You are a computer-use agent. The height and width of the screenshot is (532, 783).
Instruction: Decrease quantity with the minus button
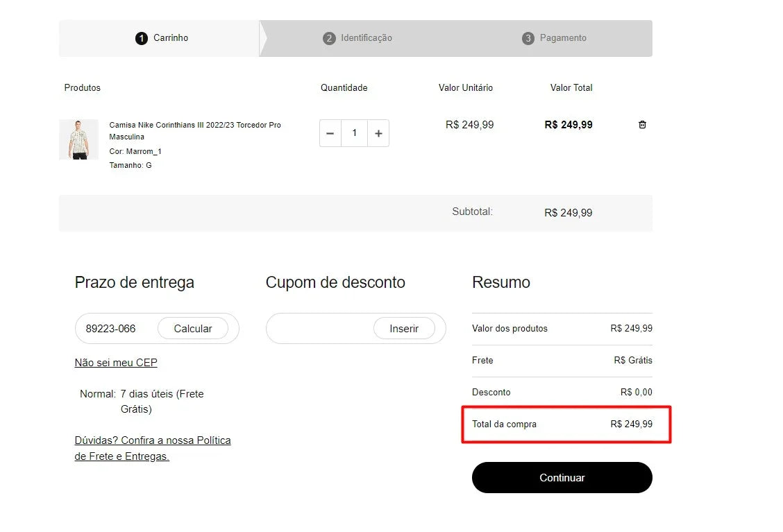click(x=330, y=133)
